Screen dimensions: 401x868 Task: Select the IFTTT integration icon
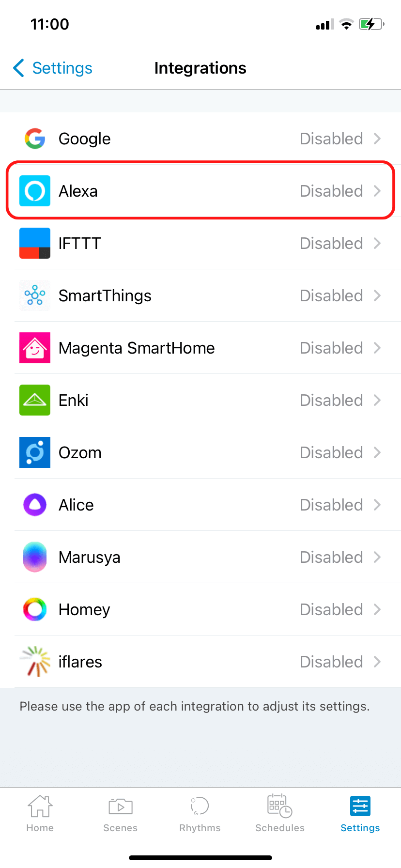[x=35, y=243]
